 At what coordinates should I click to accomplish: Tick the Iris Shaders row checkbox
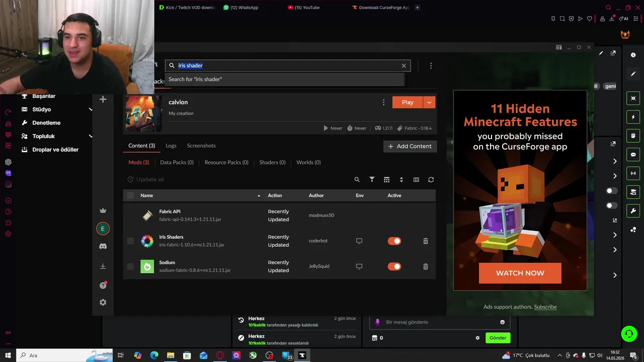pyautogui.click(x=130, y=241)
